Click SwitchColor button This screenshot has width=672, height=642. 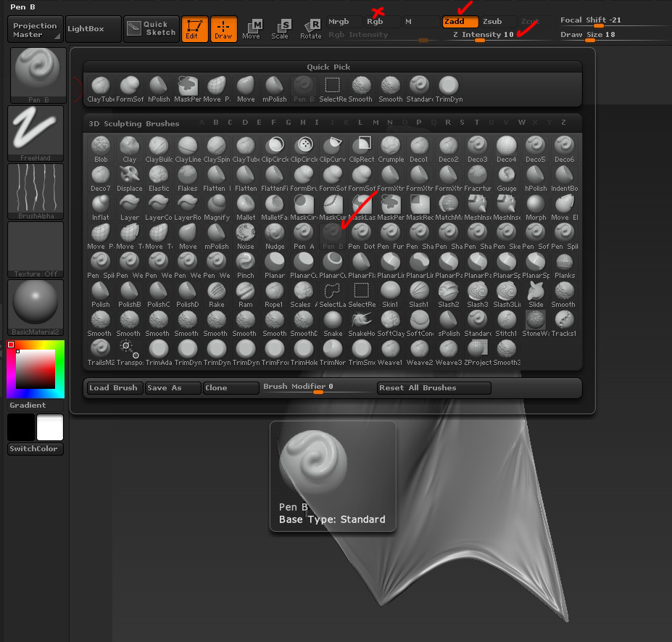[x=35, y=449]
